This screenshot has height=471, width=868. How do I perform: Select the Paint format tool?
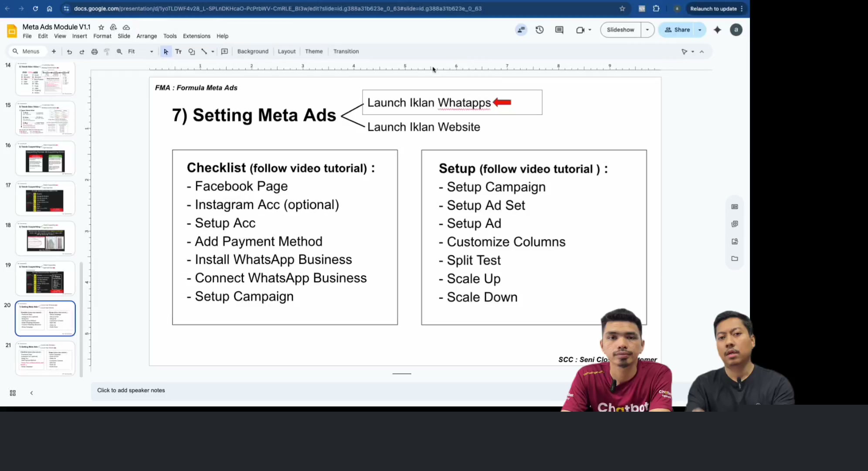[107, 51]
